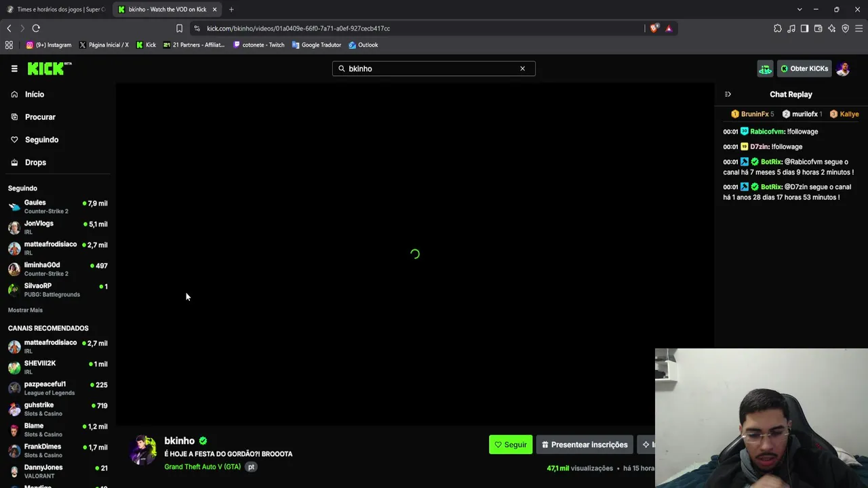
Task: Open the bkinho channel avatar
Action: click(144, 451)
